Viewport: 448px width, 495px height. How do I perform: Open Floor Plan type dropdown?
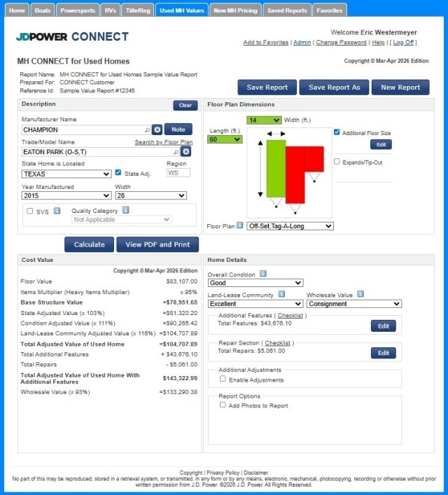pos(290,226)
